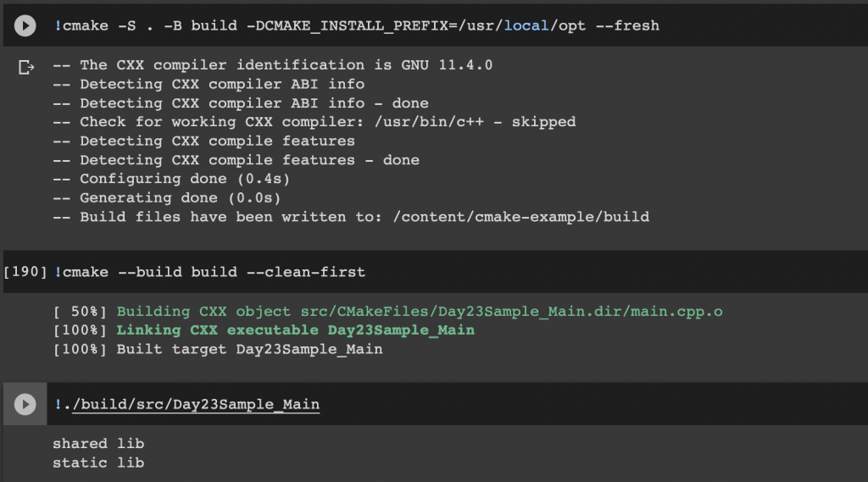Click the --fresh flag in first cell
The image size is (868, 482).
[x=628, y=25]
